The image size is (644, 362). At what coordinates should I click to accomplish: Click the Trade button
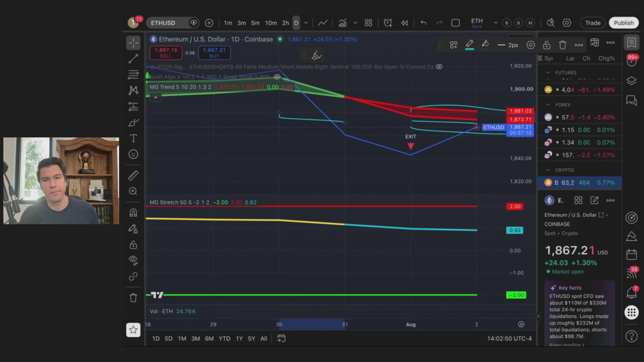point(593,23)
